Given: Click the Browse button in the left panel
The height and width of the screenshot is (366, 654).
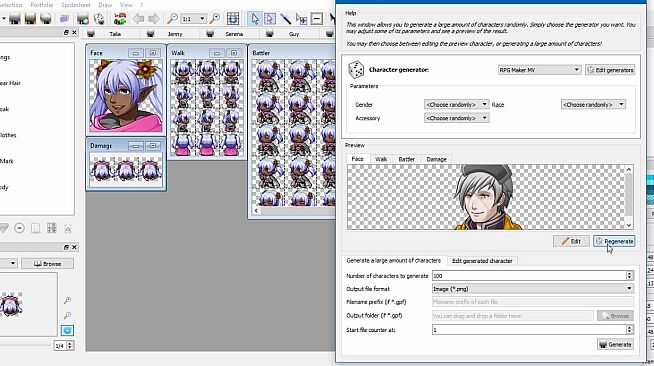Looking at the screenshot, I should point(48,263).
